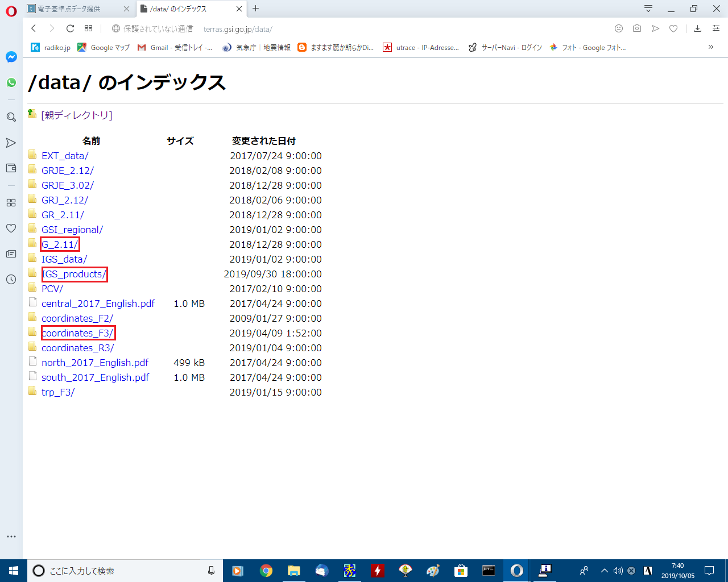This screenshot has height=582, width=728.
Task: Click the 親ディレクトリ parent directory link
Action: point(77,115)
